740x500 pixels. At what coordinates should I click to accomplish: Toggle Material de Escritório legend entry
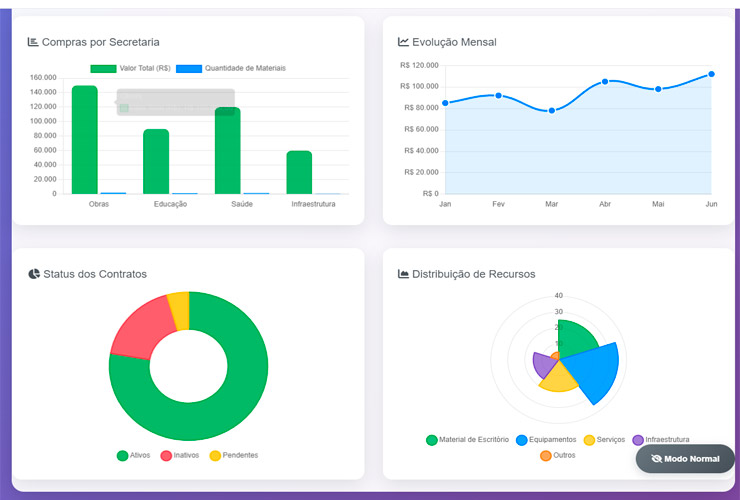(x=467, y=440)
